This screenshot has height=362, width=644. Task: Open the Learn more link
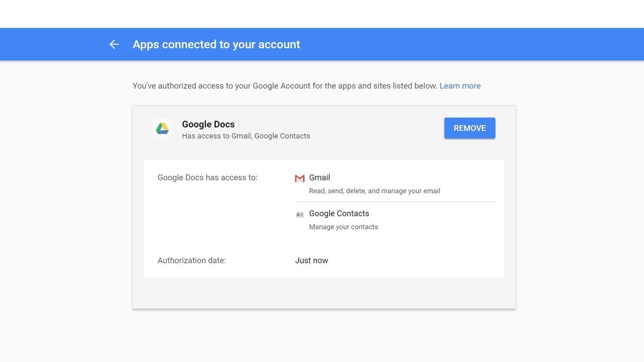point(460,86)
